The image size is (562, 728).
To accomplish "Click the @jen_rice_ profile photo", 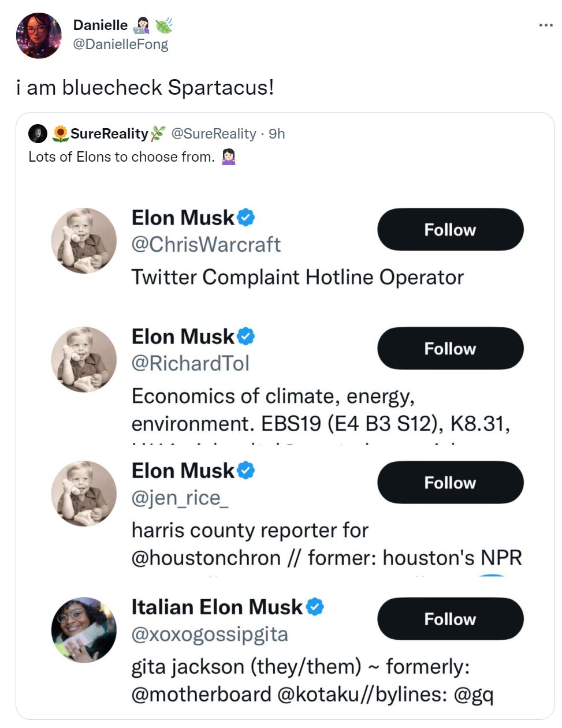I will pyautogui.click(x=84, y=493).
